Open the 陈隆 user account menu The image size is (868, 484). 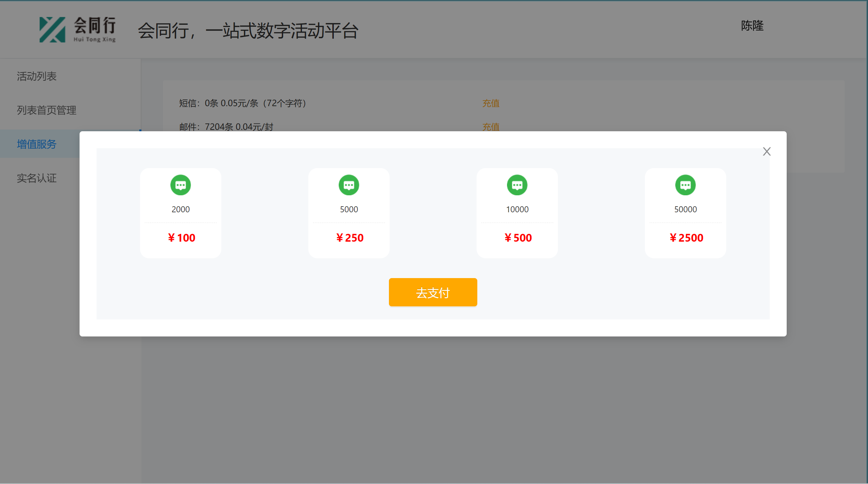click(752, 25)
